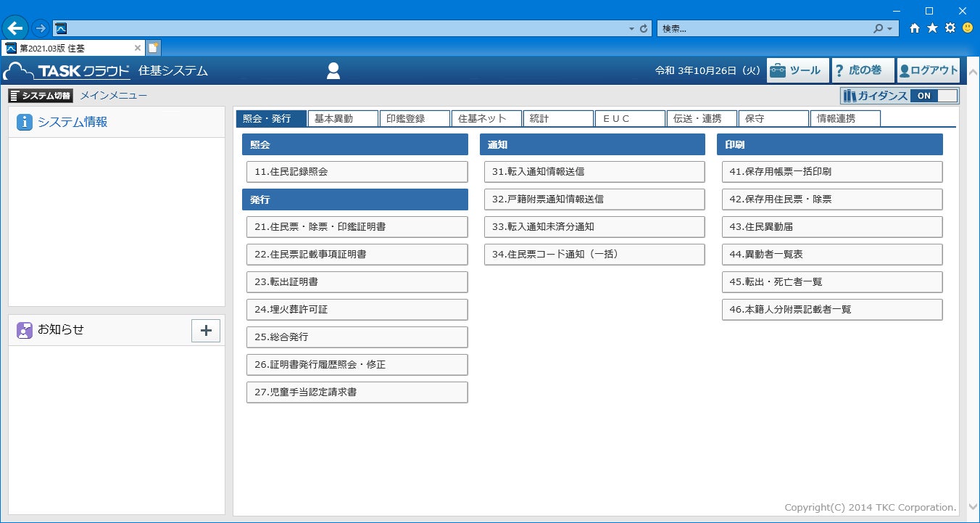The width and height of the screenshot is (980, 523).
Task: Click the user silhouette icon in the header
Action: pyautogui.click(x=333, y=70)
